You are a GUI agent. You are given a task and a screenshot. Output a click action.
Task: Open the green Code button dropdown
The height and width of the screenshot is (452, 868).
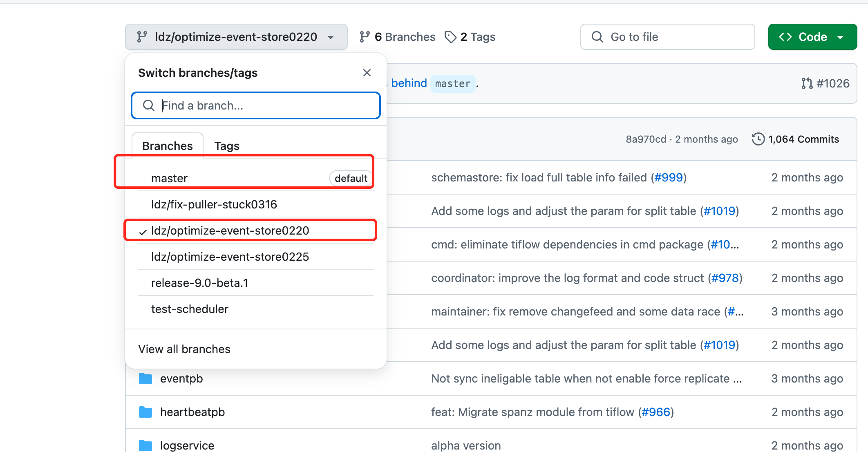812,37
